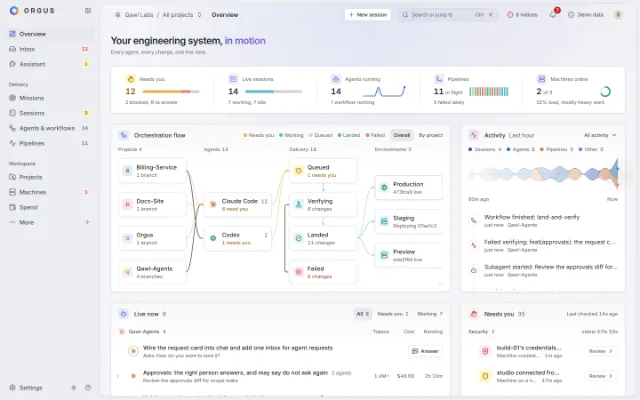
Task: Click the Needs you progress bar
Action: pos(171,91)
